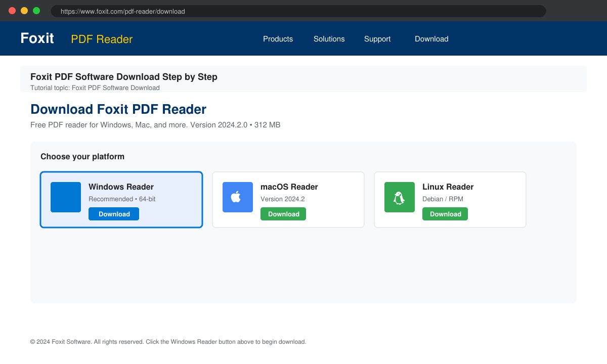Download the Linux Reader package

(445, 214)
